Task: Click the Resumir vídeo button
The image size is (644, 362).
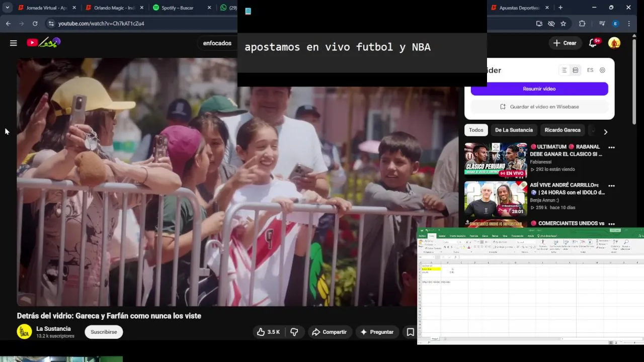Action: pos(539,88)
